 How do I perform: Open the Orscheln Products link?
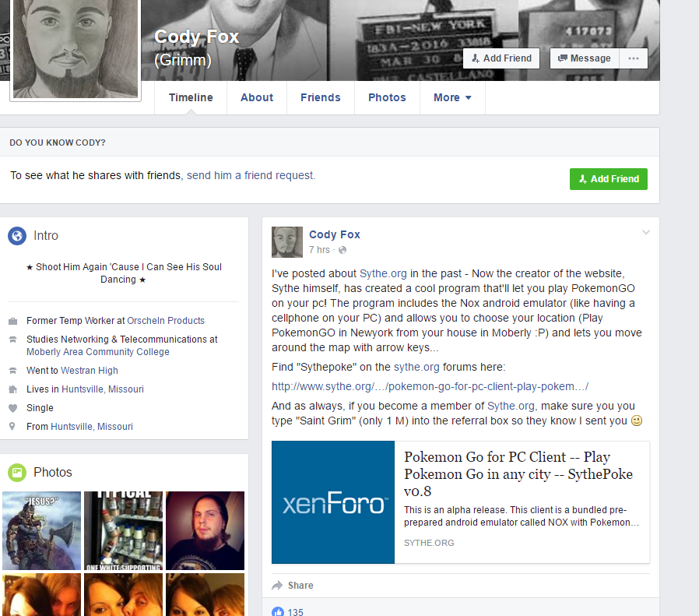pos(166,321)
